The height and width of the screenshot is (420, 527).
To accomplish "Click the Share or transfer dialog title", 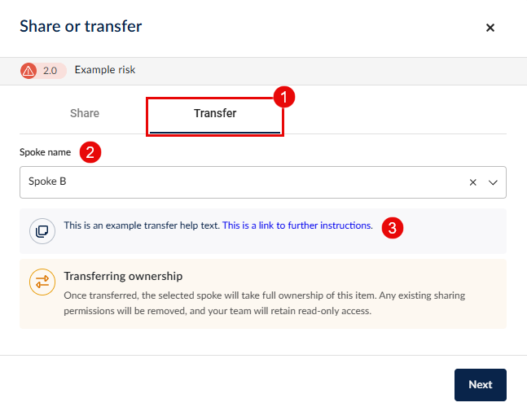I will (81, 27).
